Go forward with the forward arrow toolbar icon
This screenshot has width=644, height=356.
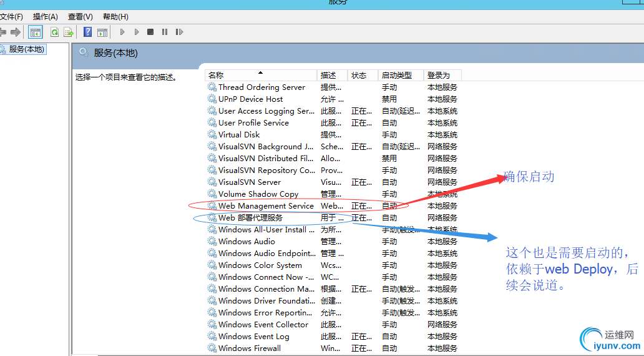tap(16, 32)
